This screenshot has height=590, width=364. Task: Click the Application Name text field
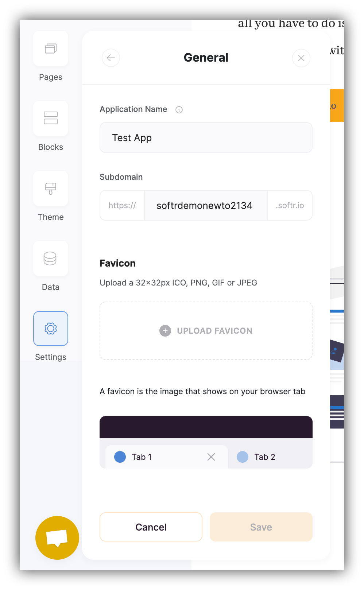pyautogui.click(x=206, y=137)
